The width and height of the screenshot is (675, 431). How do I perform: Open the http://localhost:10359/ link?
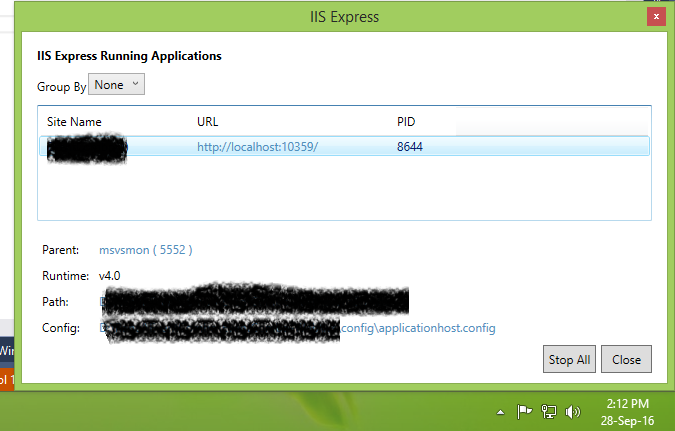pos(257,147)
